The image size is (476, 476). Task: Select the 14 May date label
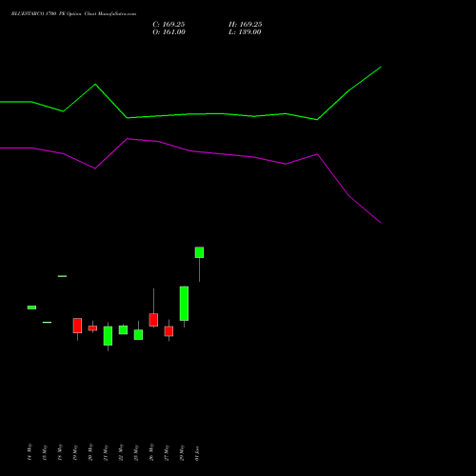pyautogui.click(x=30, y=452)
